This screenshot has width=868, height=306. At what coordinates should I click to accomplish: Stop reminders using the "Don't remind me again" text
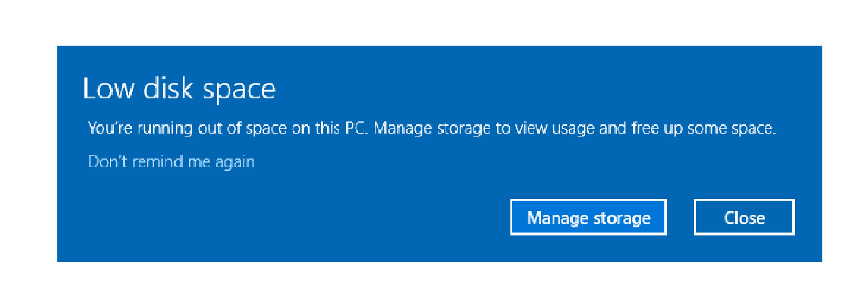click(x=171, y=161)
